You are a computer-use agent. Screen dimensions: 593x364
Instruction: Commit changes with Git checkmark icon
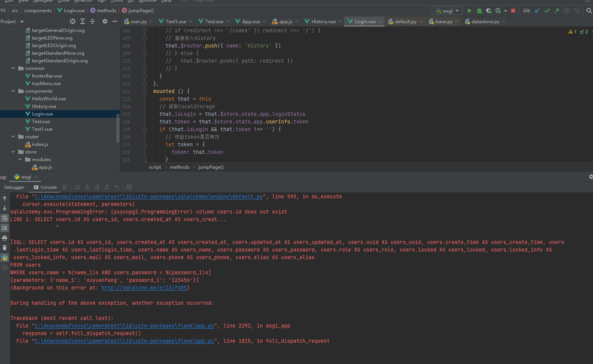(547, 11)
